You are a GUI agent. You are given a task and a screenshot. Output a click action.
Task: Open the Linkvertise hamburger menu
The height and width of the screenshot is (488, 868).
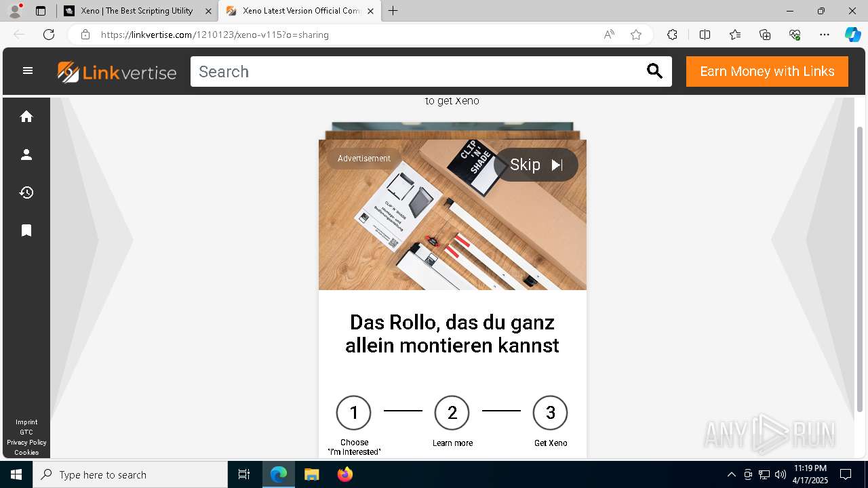click(28, 70)
